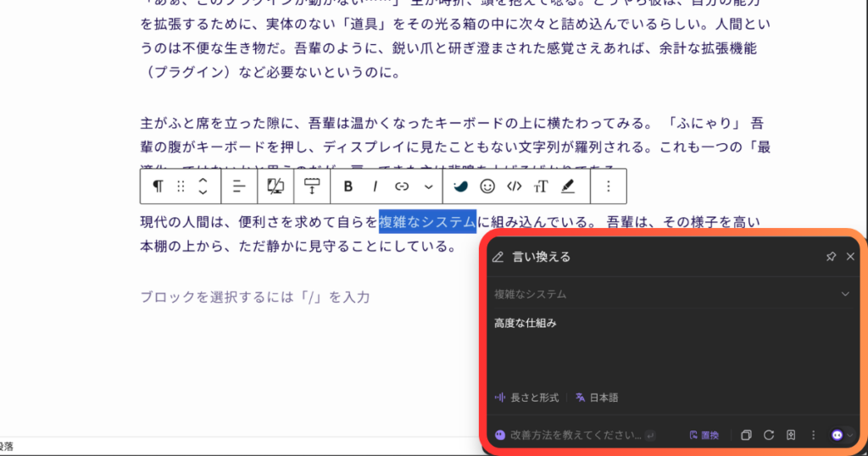Change the 日本語 language setting
This screenshot has width=868, height=456.
point(597,398)
